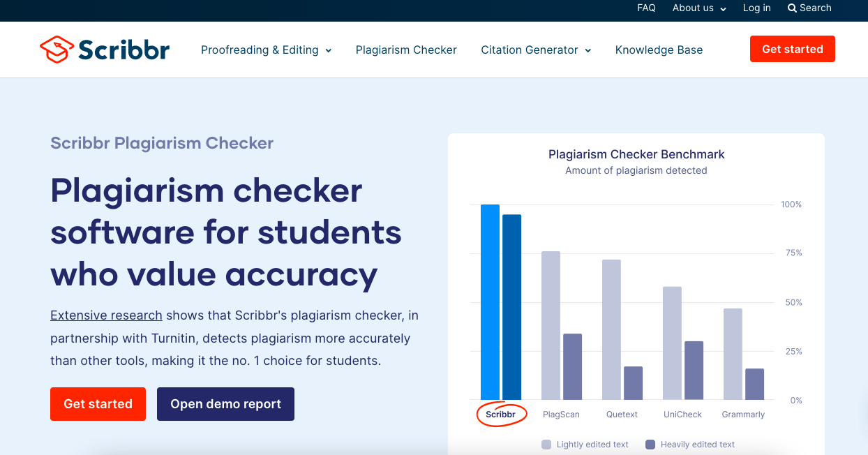Click the Citation Generator menu label
The width and height of the screenshot is (868, 455).
pyautogui.click(x=530, y=50)
